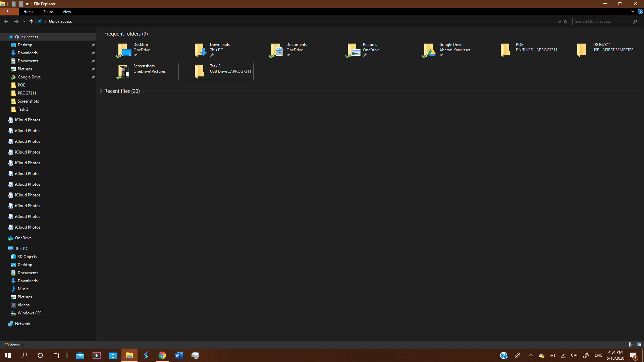Image resolution: width=644 pixels, height=362 pixels.
Task: Open the File menu
Action: (9, 11)
